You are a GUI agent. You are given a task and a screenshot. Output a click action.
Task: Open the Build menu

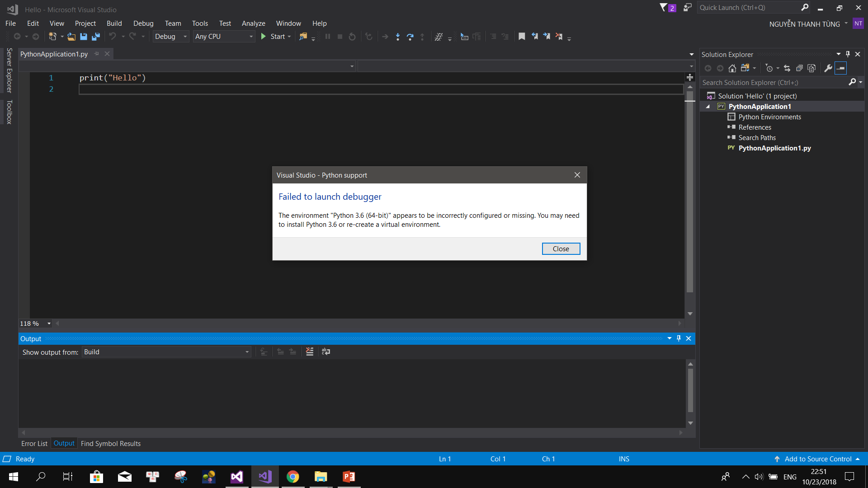point(114,23)
